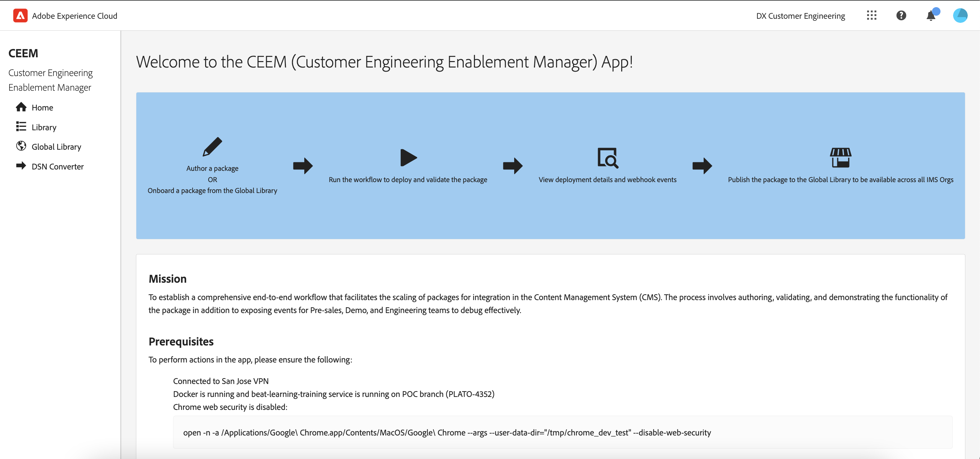Image resolution: width=980 pixels, height=459 pixels.
Task: Click 'Run the workflow to deploy and validate' text
Action: tap(408, 180)
